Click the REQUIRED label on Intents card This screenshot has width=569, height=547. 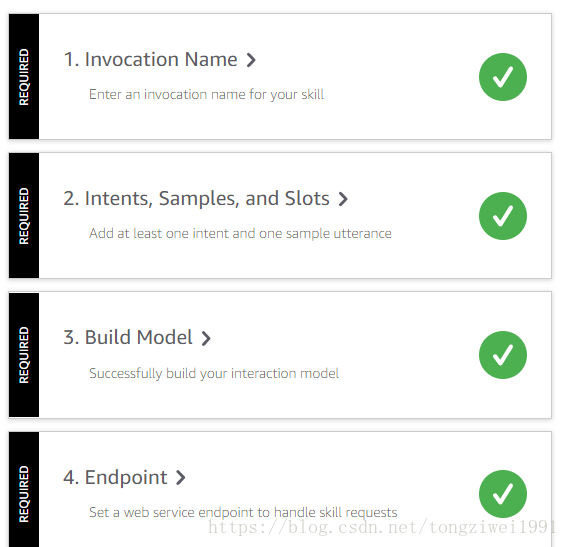point(24,216)
